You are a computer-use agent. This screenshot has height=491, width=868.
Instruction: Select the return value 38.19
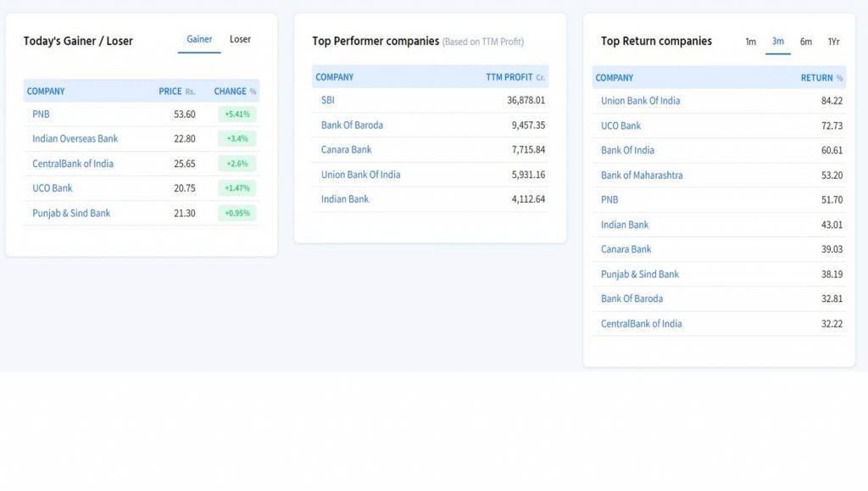tap(832, 274)
